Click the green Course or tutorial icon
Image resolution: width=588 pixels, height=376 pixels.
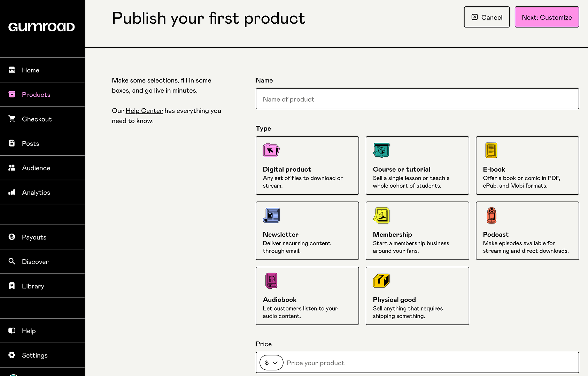click(x=381, y=150)
